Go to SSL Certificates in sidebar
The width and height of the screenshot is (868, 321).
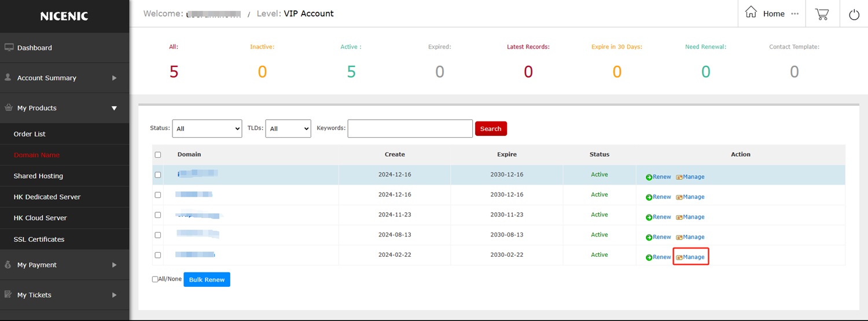(39, 239)
